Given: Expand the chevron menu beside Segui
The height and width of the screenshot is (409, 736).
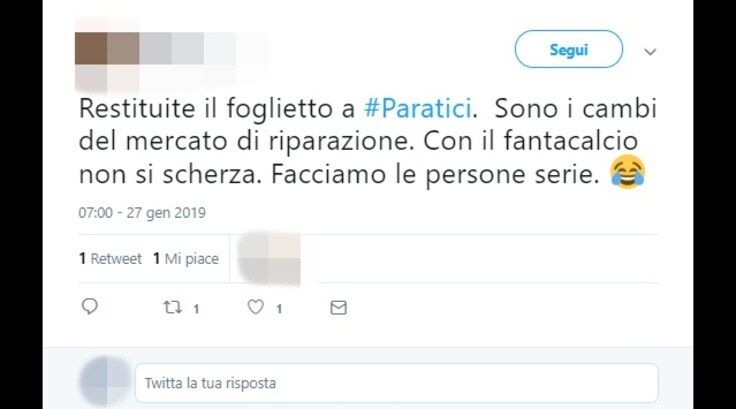Looking at the screenshot, I should [650, 52].
